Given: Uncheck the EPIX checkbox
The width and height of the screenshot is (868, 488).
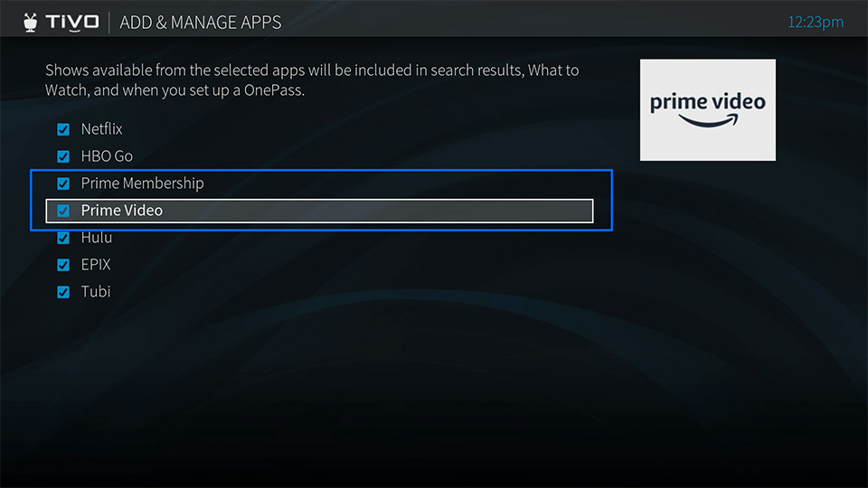Looking at the screenshot, I should 63,265.
